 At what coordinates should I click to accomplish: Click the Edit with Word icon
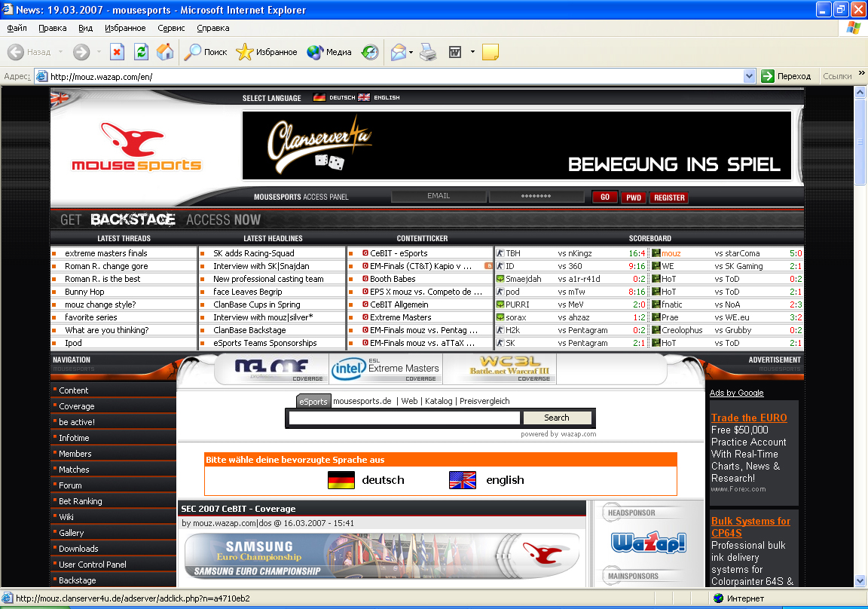click(x=455, y=52)
